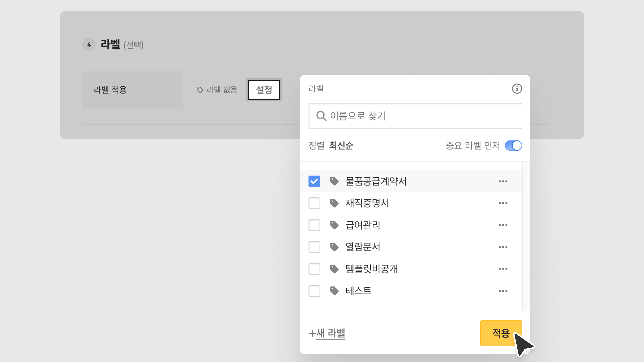644x362 pixels.
Task: Select the 템플릿비공개 label row
Action: (371, 269)
